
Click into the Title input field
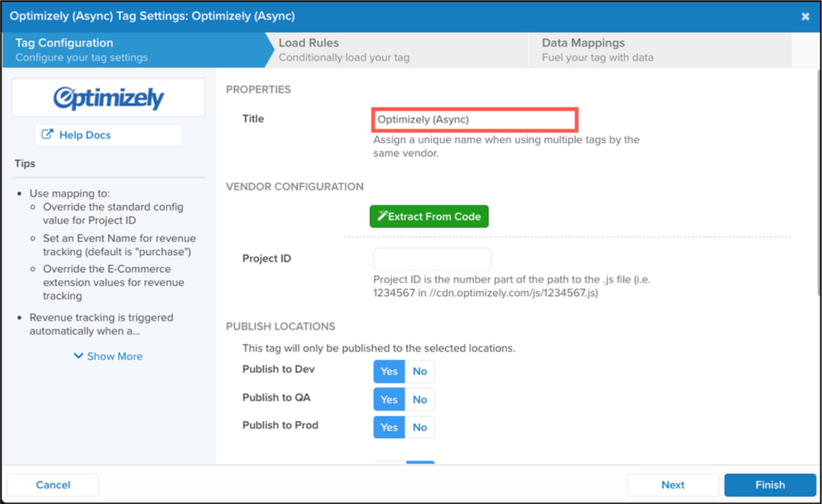[x=475, y=120]
